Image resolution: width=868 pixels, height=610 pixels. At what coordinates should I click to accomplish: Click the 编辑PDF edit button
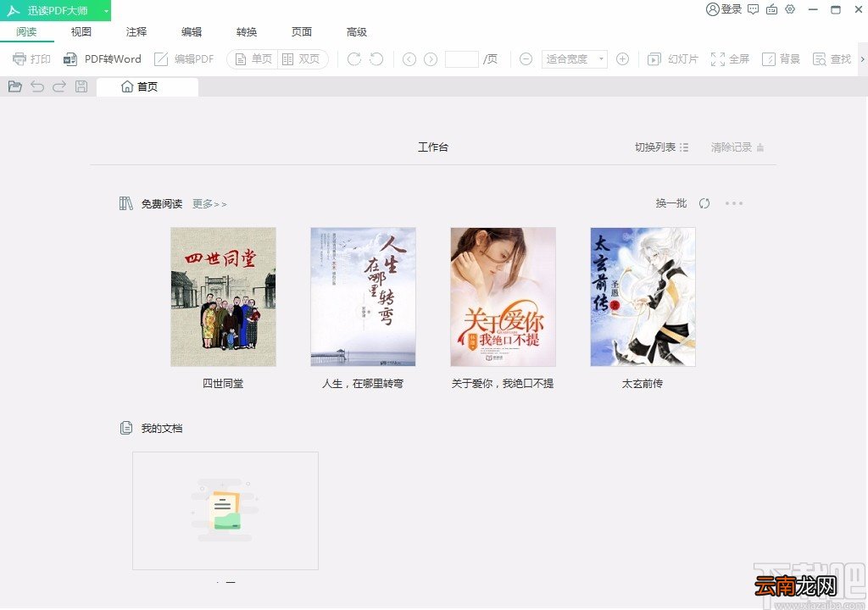(184, 58)
